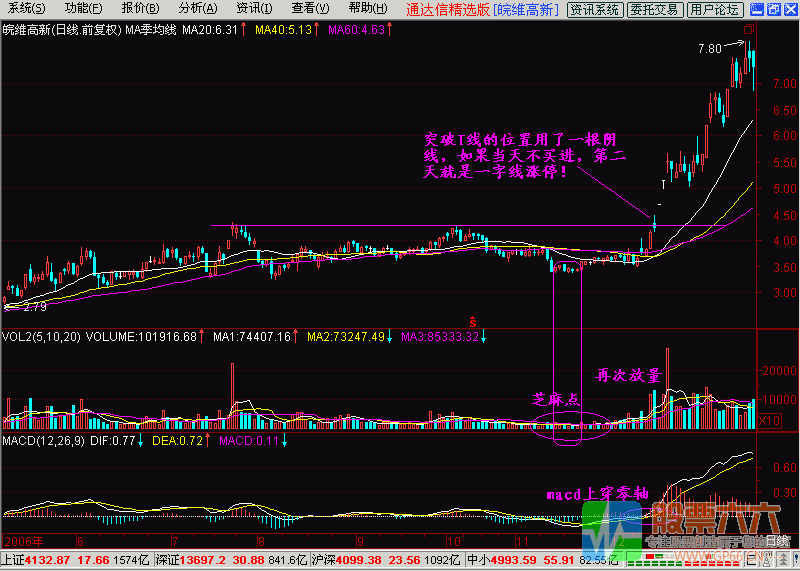
Task: Click the person-shaped connection icon in the status bar
Action: [766, 559]
